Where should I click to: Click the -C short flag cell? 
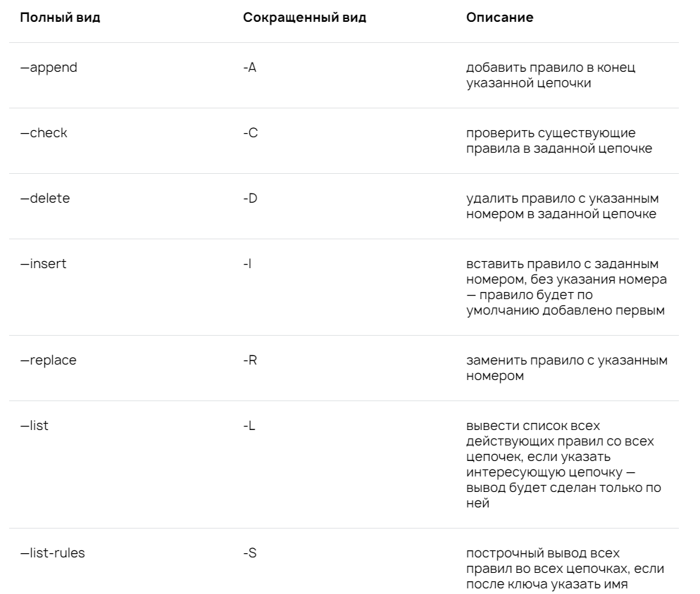point(251,132)
